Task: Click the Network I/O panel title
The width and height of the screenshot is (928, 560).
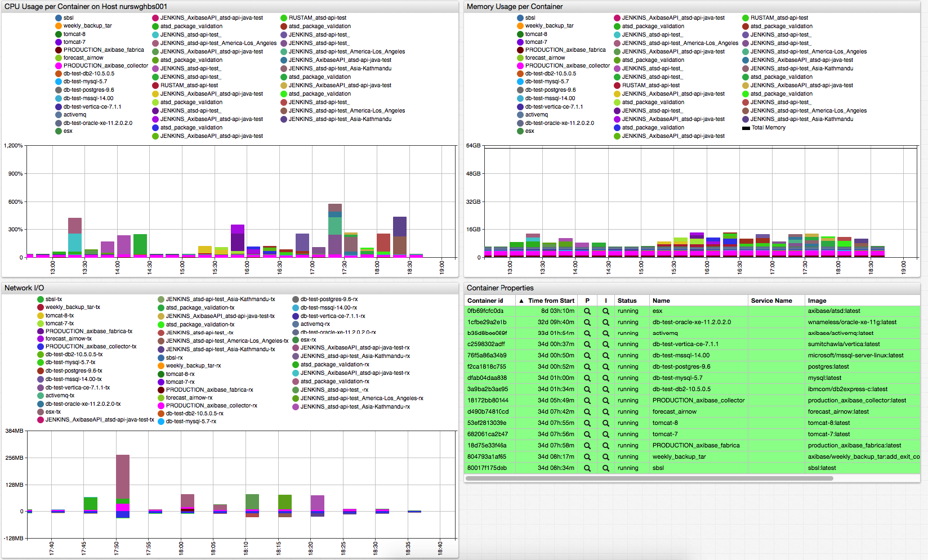Action: (x=24, y=288)
